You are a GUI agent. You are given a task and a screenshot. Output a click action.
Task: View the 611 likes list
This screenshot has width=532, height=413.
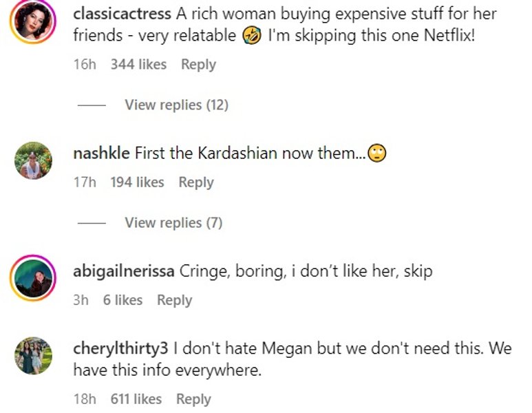136,399
